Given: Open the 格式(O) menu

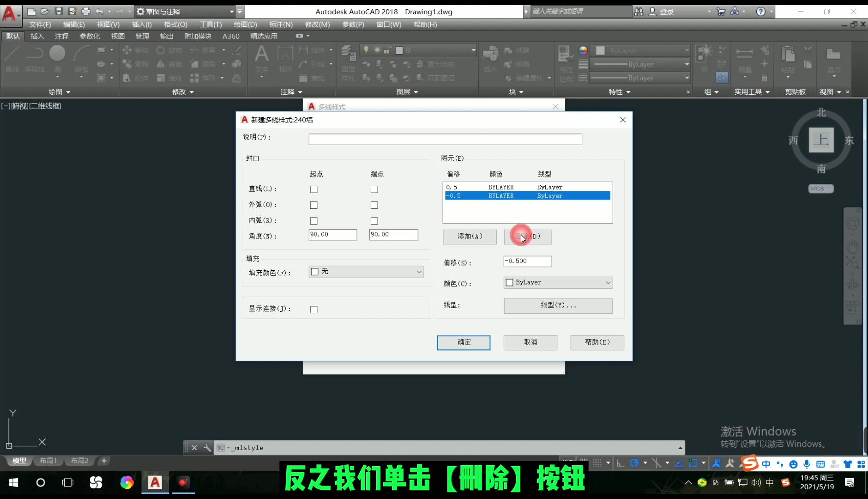Looking at the screenshot, I should pos(175,24).
